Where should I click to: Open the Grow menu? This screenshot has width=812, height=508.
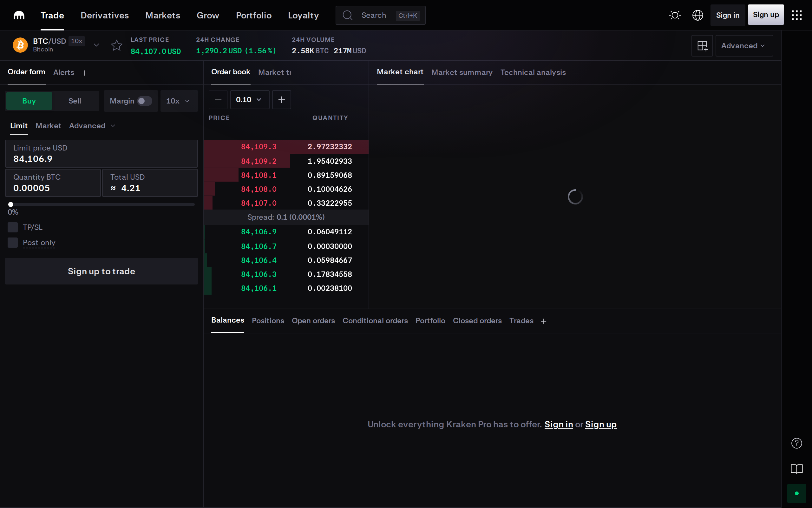point(208,15)
